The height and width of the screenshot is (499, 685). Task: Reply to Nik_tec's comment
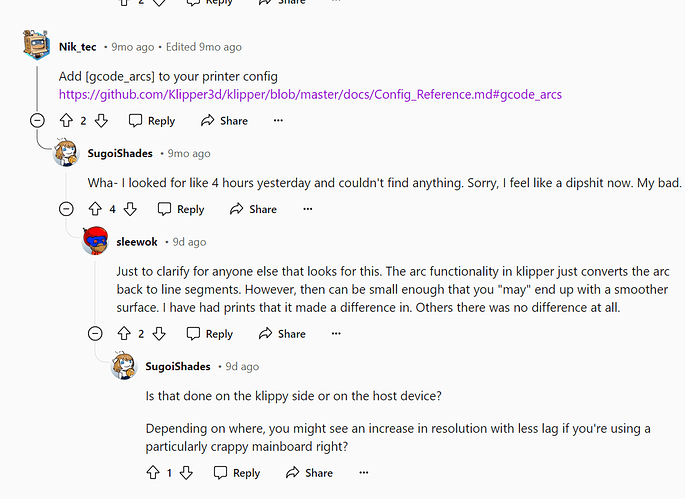tap(151, 121)
